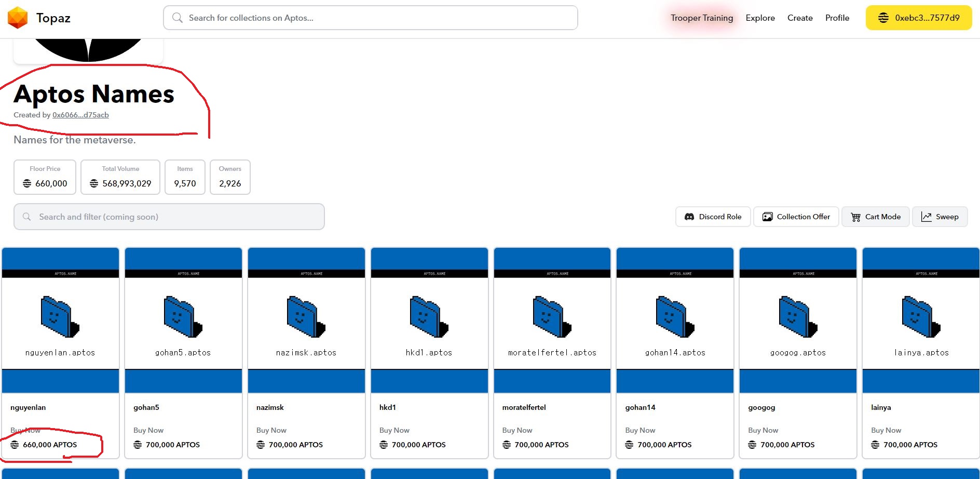Open the moratelfertel.aptos NFT image
Screen dimensions: 980x479
(x=552, y=321)
